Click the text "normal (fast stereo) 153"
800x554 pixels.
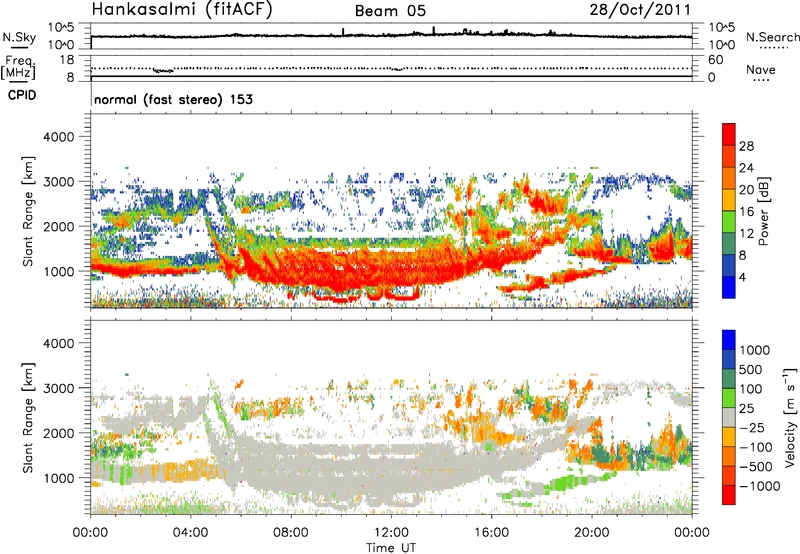(173, 99)
